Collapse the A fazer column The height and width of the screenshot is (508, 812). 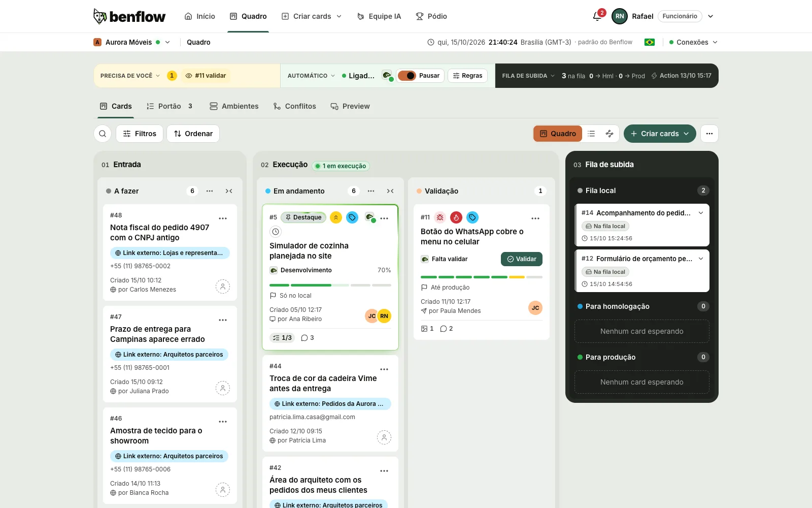[x=229, y=191]
